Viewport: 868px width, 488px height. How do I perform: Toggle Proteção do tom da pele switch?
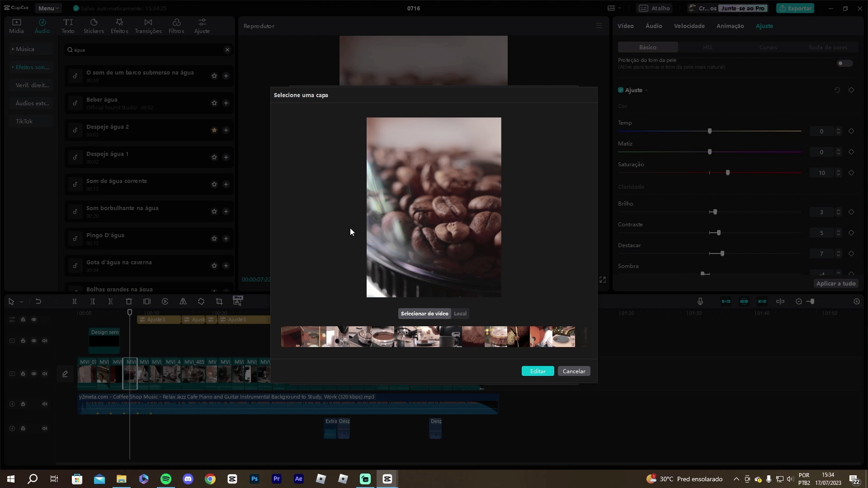point(844,63)
